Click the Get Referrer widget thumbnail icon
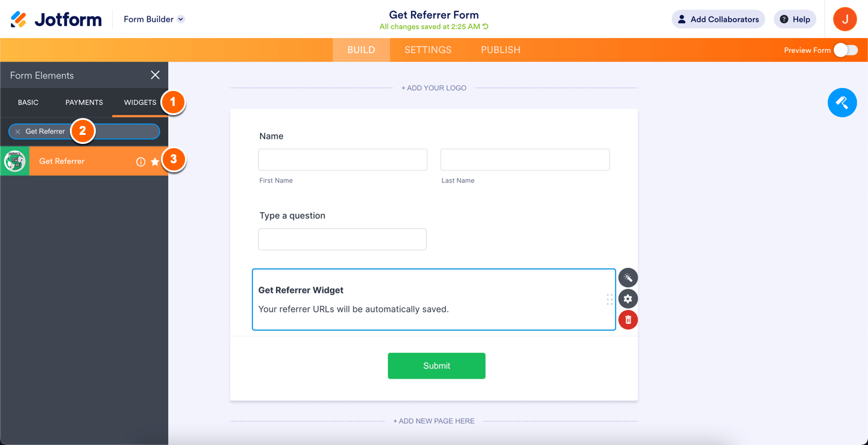The width and height of the screenshot is (868, 445). pyautogui.click(x=14, y=161)
